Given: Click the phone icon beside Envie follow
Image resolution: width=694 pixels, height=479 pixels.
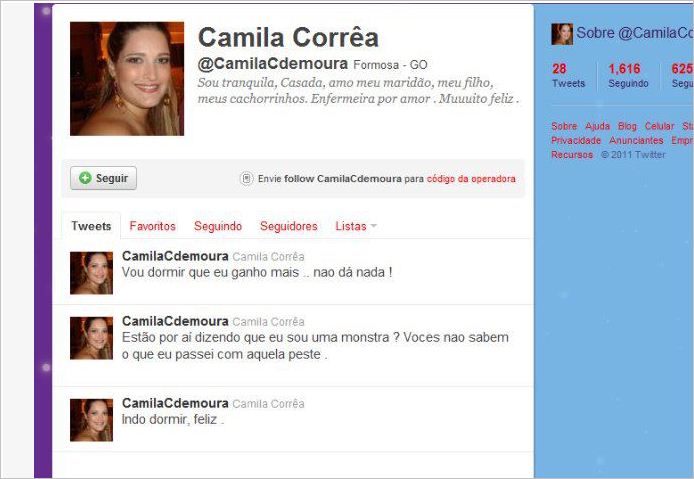Looking at the screenshot, I should click(247, 179).
